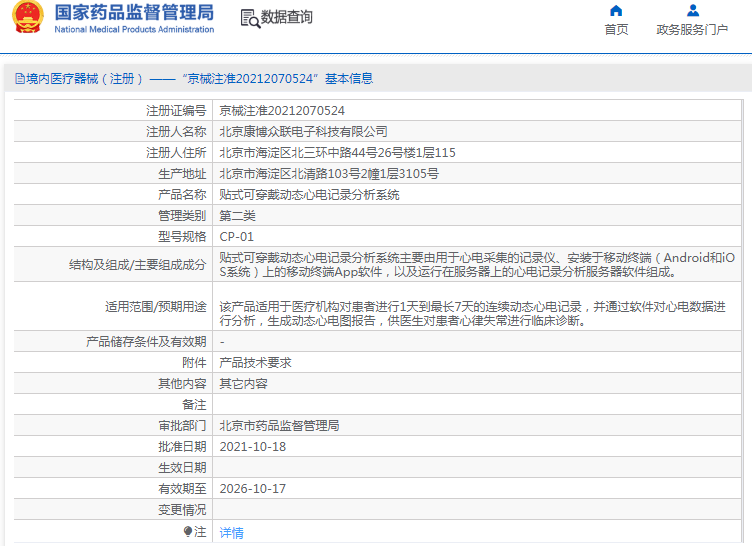Open the 详情 link
The height and width of the screenshot is (546, 752).
click(232, 532)
